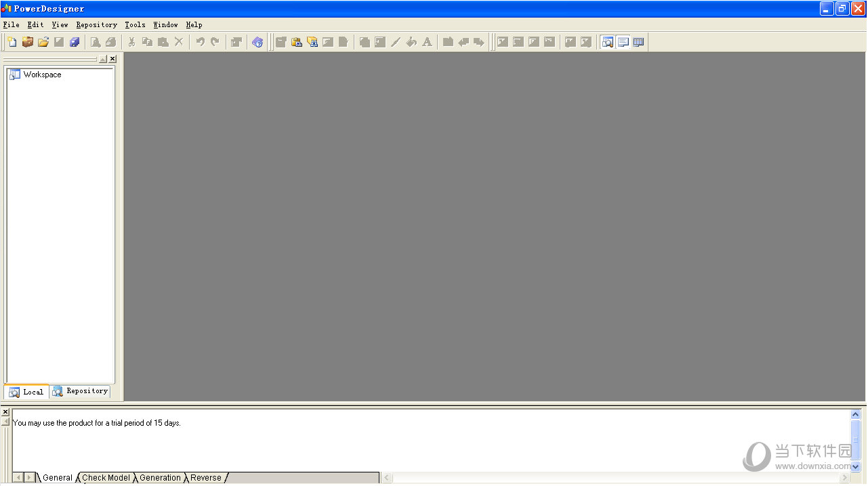Click the horizontal scrollbar right arrow
The width and height of the screenshot is (868, 486).
point(844,478)
